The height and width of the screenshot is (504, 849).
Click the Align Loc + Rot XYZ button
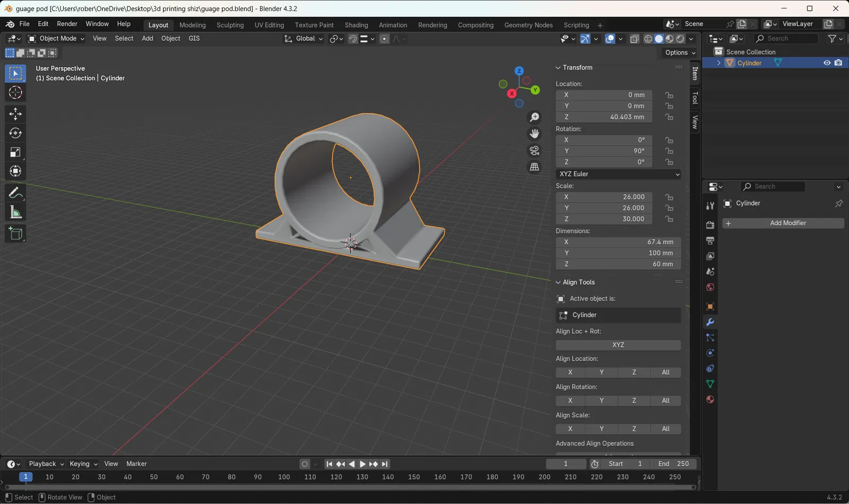tap(618, 345)
